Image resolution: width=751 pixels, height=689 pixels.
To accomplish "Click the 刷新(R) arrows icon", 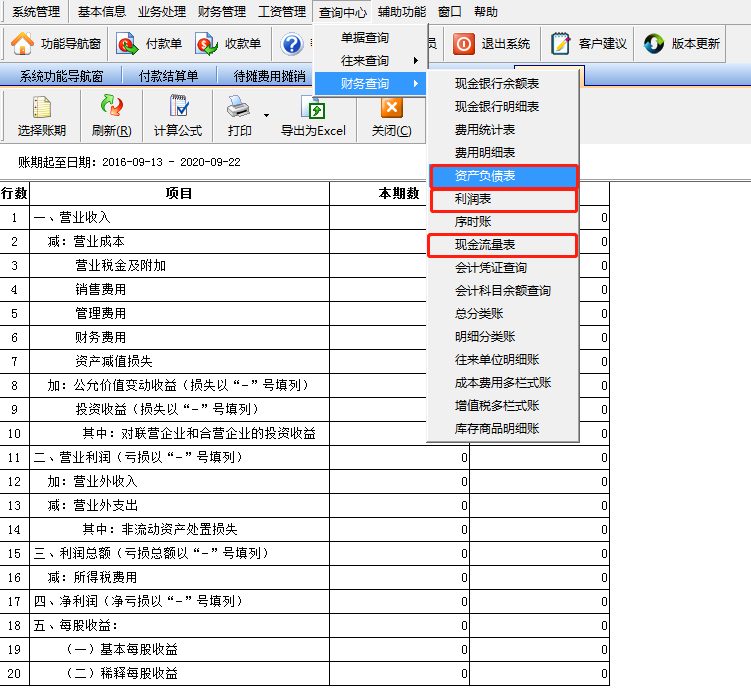I will 112,106.
